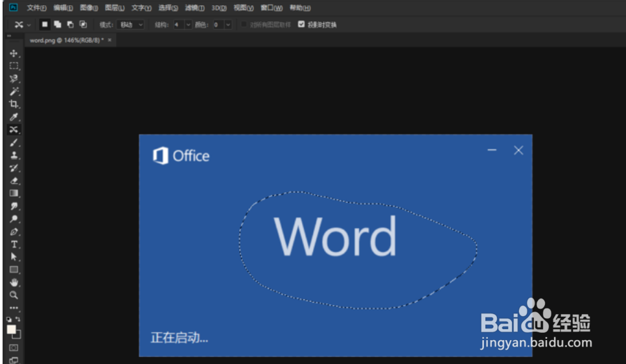
Task: Select the Eraser tool
Action: click(x=14, y=181)
